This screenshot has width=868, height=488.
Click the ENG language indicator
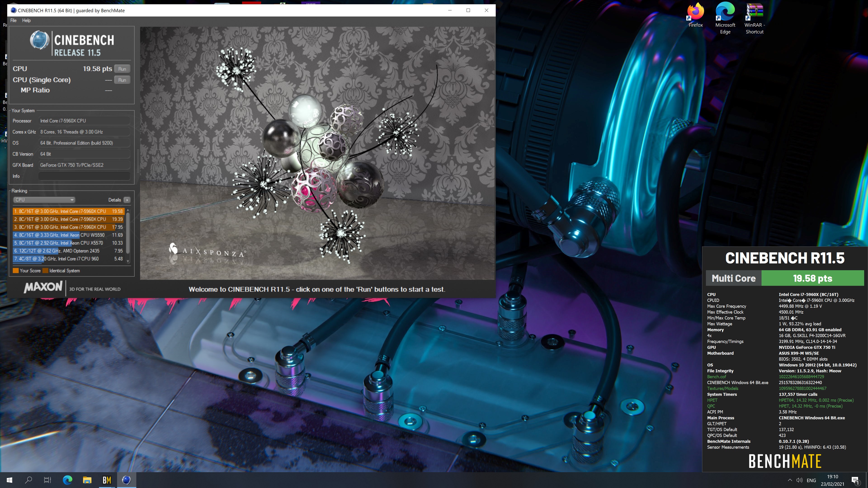[811, 480]
